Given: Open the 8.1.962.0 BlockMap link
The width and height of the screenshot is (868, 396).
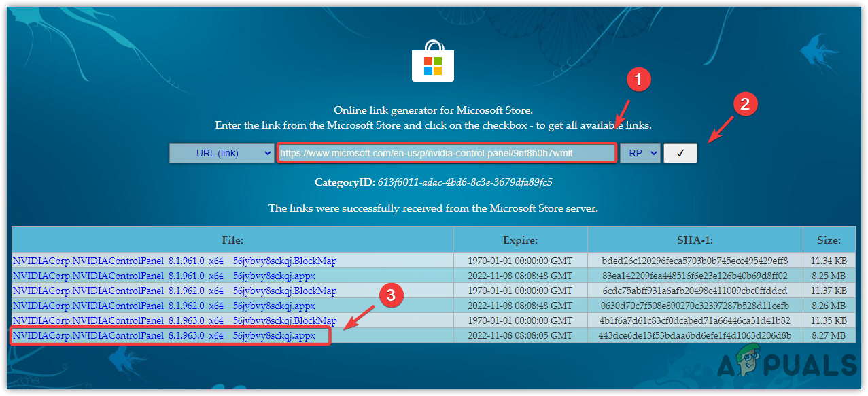Looking at the screenshot, I should 174,291.
